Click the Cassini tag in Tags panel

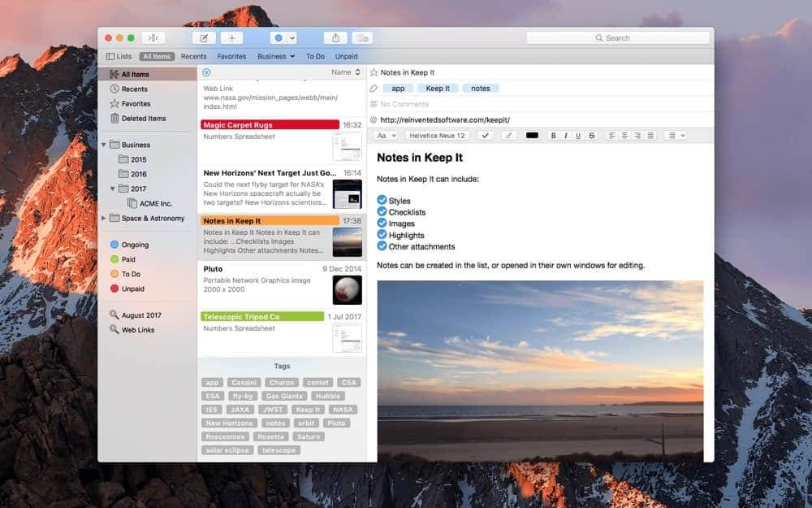pyautogui.click(x=244, y=383)
